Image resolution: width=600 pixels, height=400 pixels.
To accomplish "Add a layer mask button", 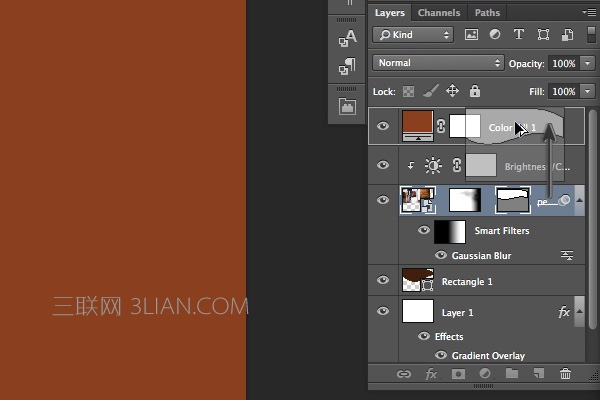I will point(458,374).
